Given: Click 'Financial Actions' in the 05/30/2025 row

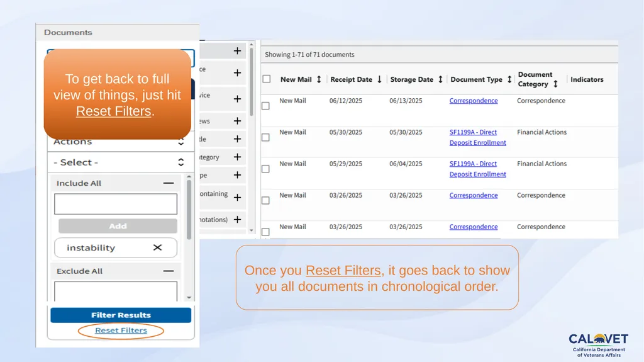Looking at the screenshot, I should click(x=541, y=132).
